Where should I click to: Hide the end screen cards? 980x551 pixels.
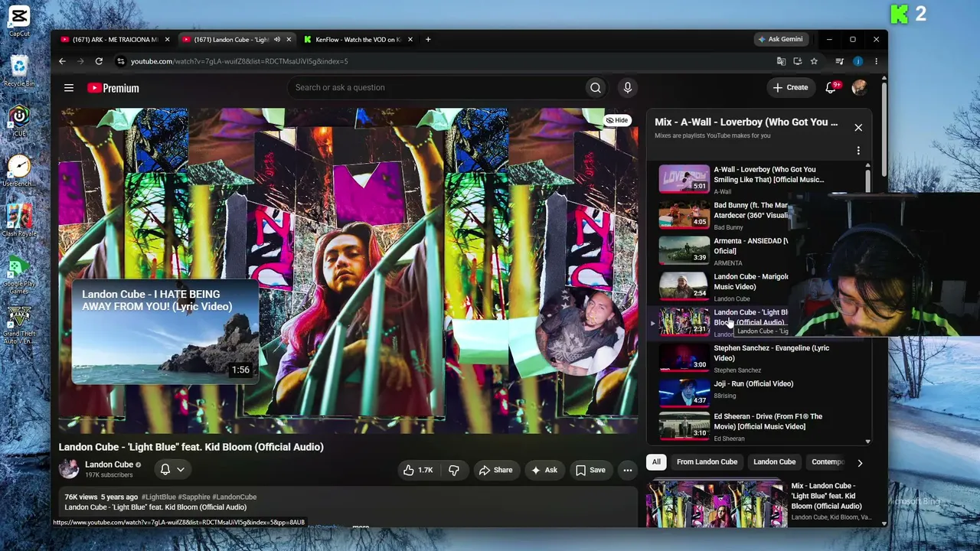(617, 120)
